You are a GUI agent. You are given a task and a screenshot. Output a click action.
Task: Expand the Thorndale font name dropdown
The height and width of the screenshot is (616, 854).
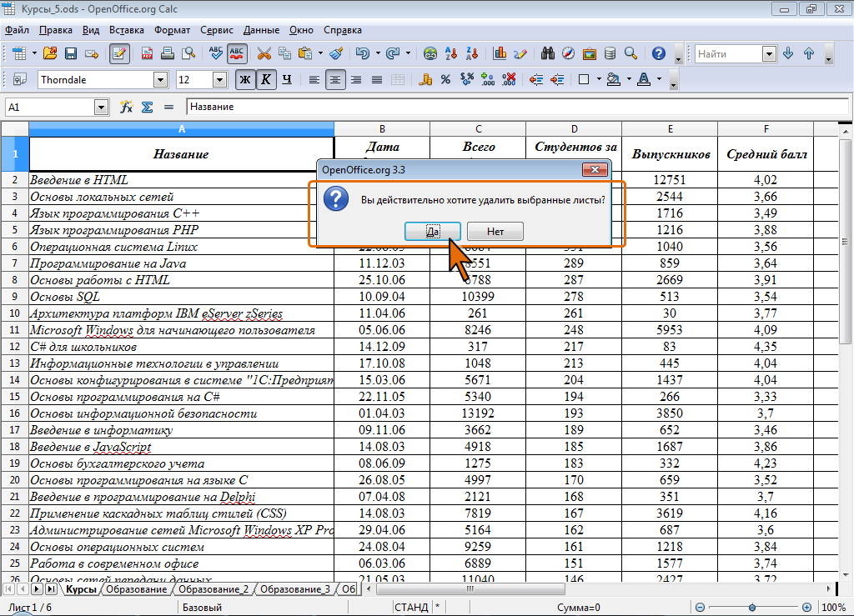coord(160,80)
